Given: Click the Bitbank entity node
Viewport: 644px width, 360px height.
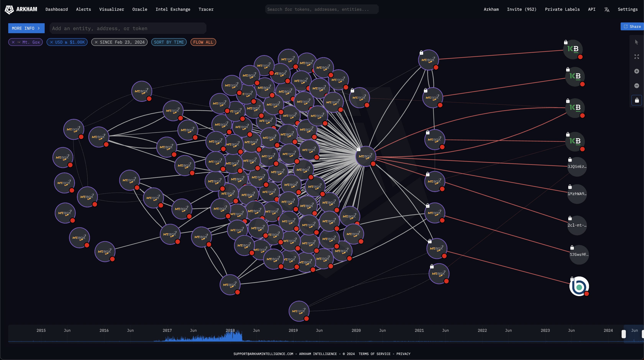Looking at the screenshot, I should tap(579, 286).
